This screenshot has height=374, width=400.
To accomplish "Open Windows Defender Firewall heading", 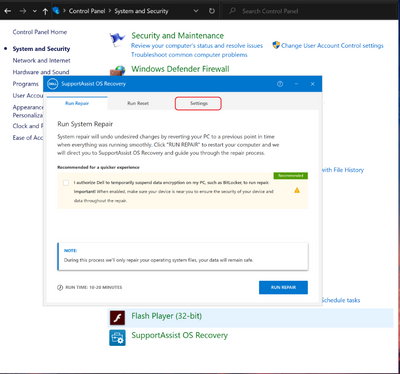I will pos(180,69).
